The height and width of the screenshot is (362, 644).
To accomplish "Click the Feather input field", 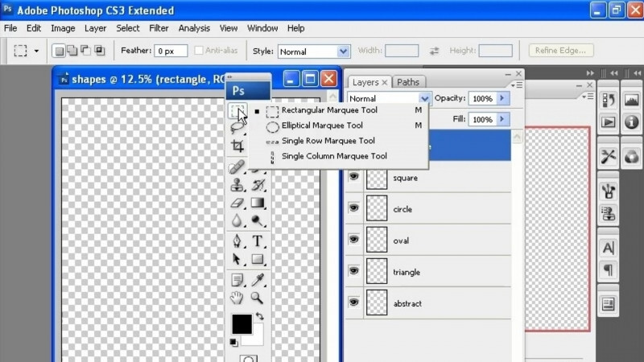I will 171,51.
